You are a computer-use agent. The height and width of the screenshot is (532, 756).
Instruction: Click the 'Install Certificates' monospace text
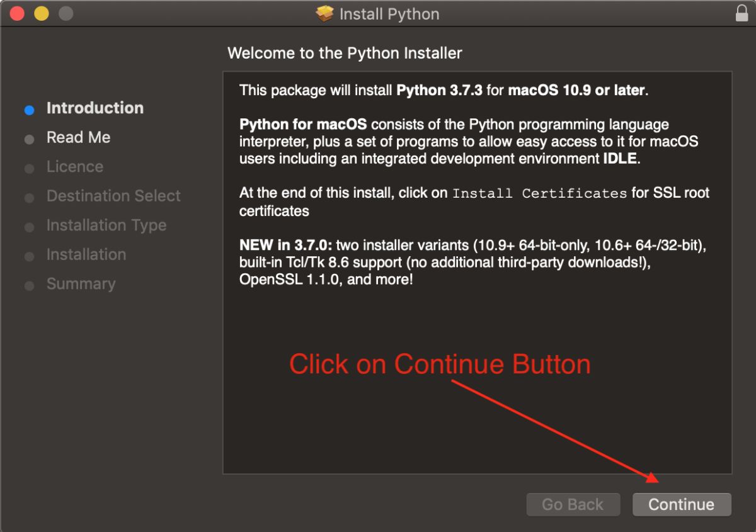point(540,193)
